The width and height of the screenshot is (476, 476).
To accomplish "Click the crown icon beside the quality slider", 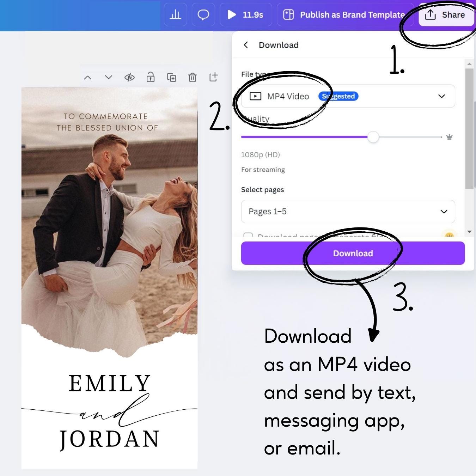I will (x=450, y=137).
